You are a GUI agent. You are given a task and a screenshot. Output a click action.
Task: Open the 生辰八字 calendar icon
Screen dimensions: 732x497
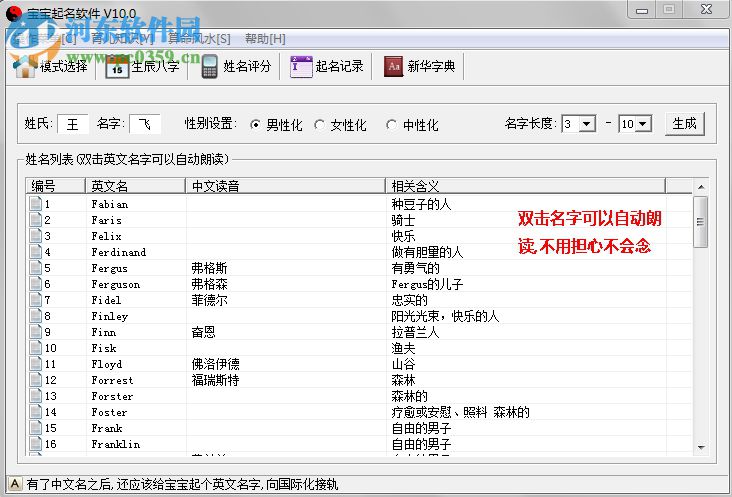point(117,67)
